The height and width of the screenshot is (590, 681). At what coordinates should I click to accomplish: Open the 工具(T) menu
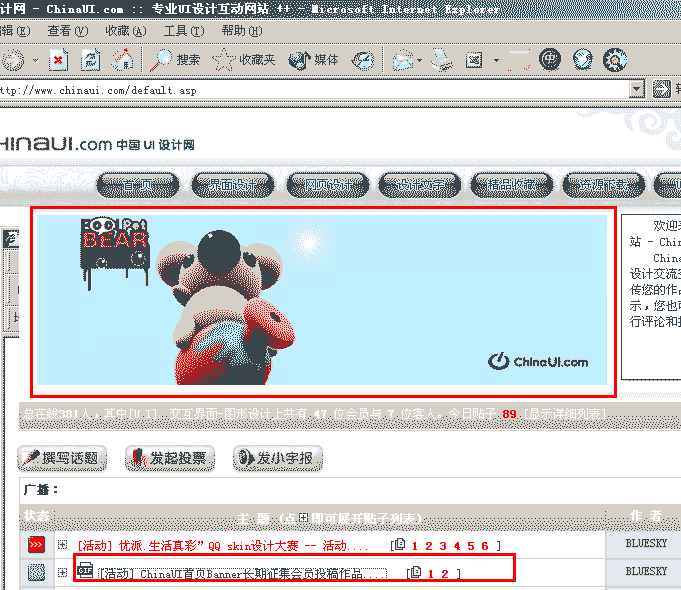coord(184,31)
